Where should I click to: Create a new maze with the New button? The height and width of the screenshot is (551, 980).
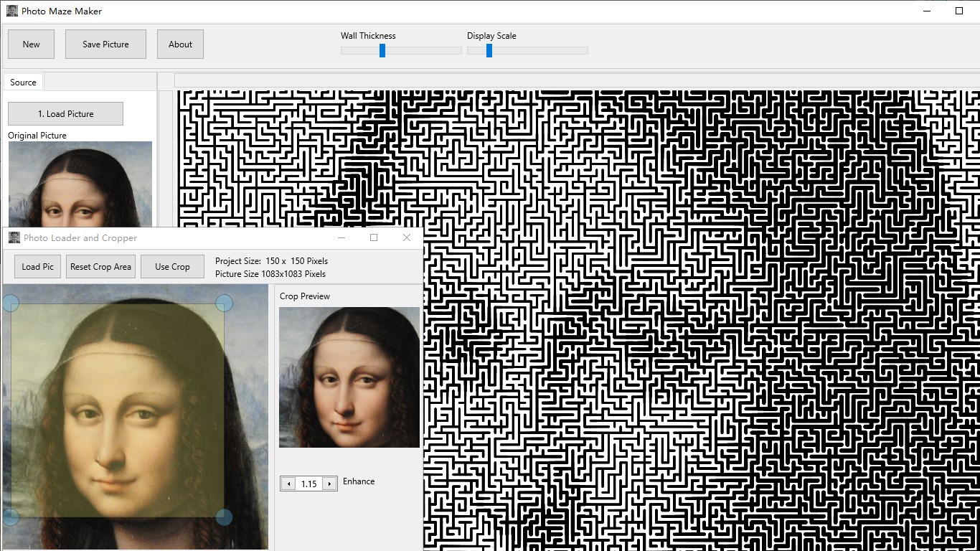pos(30,44)
